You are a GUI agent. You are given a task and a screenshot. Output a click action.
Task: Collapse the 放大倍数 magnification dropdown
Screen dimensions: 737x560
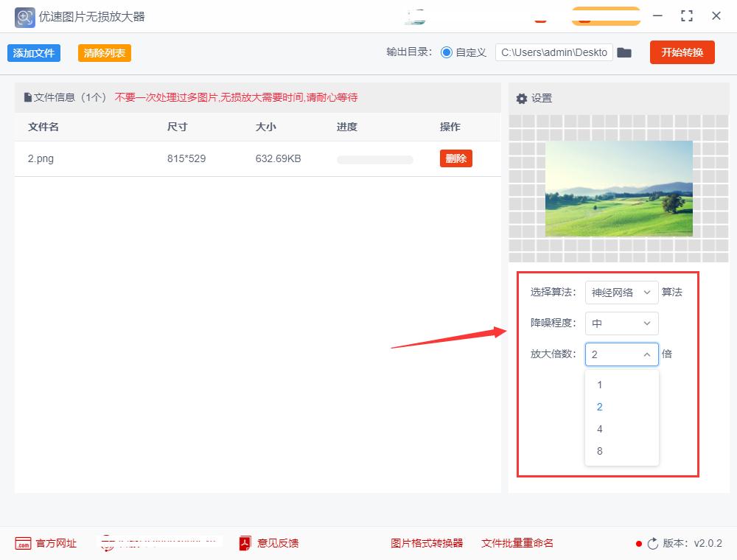coord(647,354)
